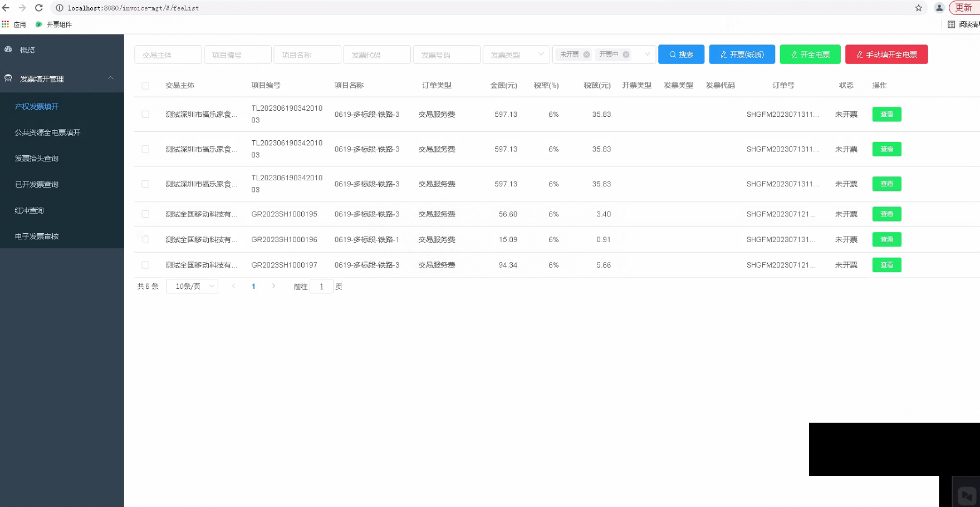This screenshot has width=980, height=507.
Task: Click the 0619-多标段-铁路-1 project name cell
Action: 367,239
